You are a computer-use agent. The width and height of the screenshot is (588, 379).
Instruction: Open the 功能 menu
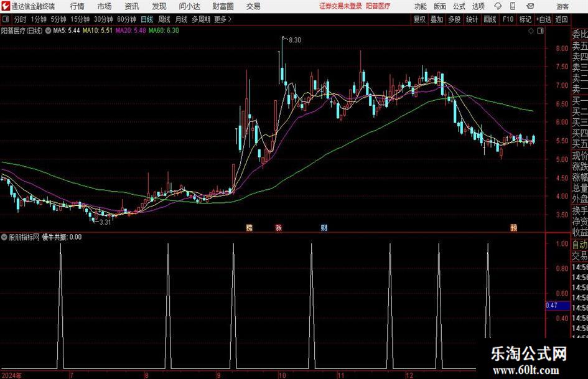(420, 6)
